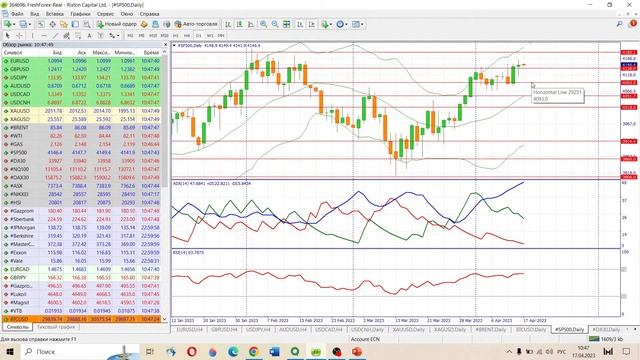
Task: Select the Horizontal Line drawing tool
Action: pyautogui.click(x=44, y=36)
